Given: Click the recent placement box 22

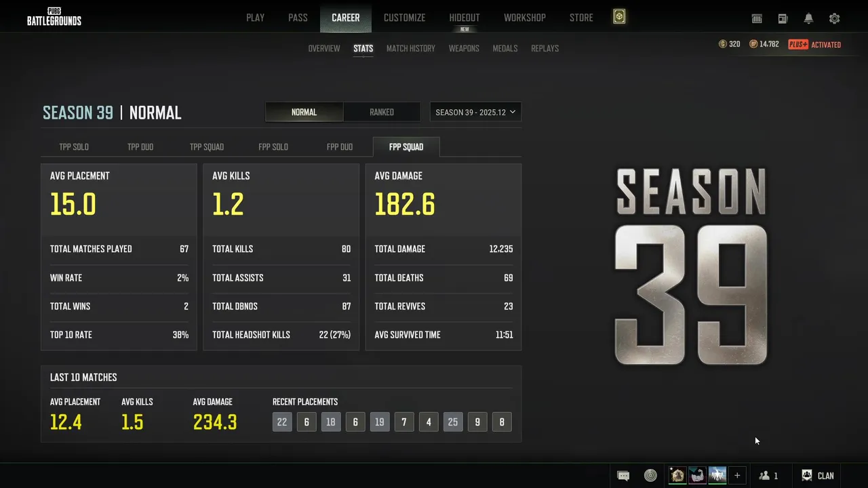Looking at the screenshot, I should pos(282,422).
